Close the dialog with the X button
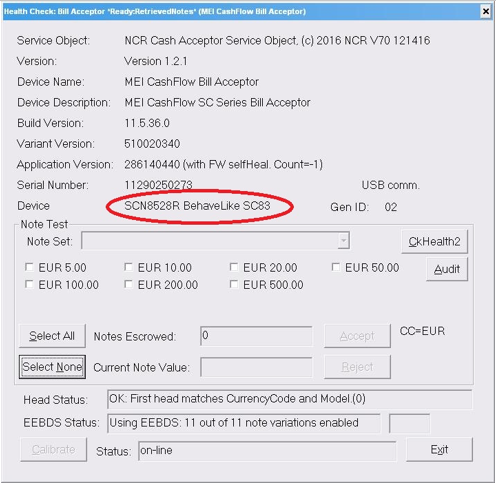The image size is (496, 485). click(486, 12)
